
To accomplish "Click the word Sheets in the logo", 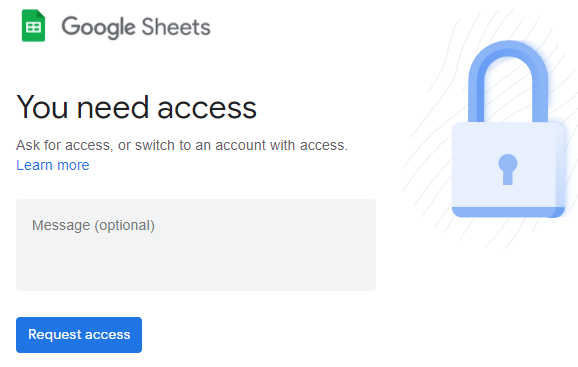I will 176,27.
